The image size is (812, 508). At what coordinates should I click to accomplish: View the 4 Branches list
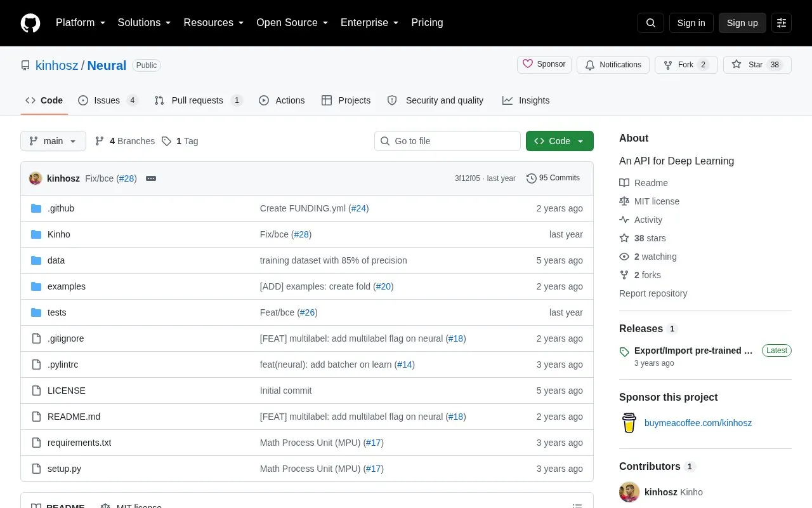coord(125,141)
